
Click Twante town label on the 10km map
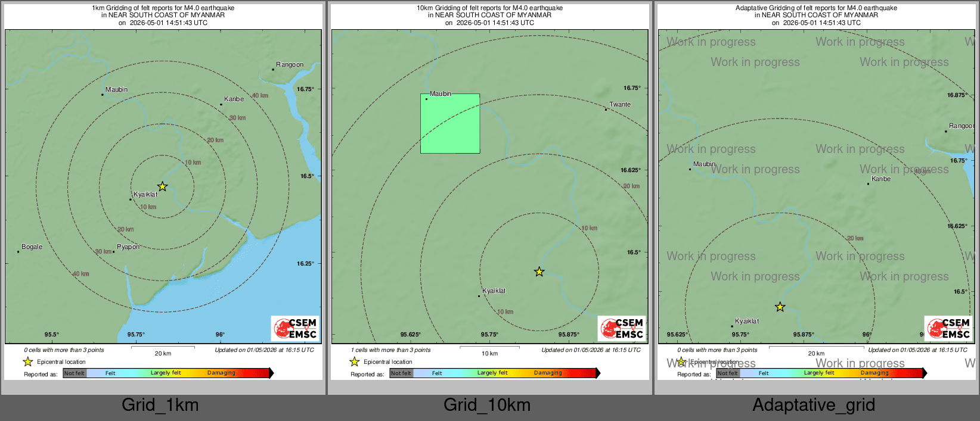point(620,104)
